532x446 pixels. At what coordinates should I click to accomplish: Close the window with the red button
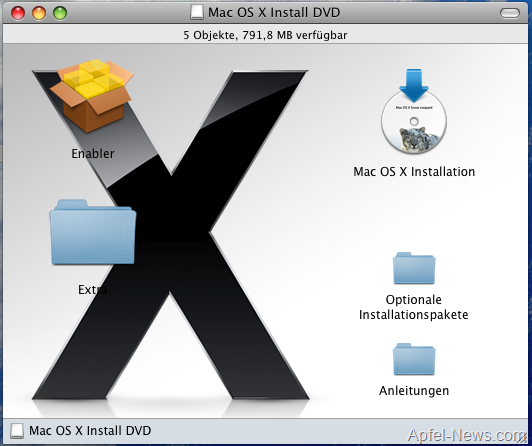pyautogui.click(x=18, y=13)
